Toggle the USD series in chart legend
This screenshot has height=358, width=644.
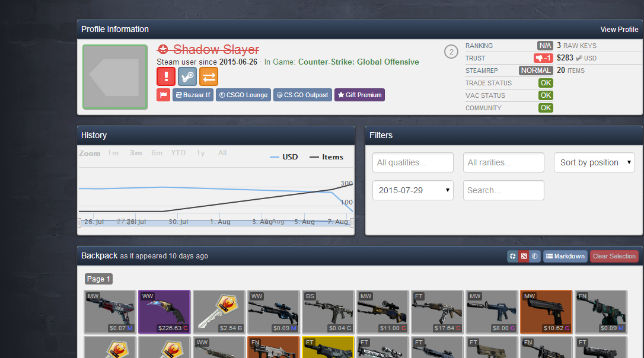pyautogui.click(x=284, y=157)
